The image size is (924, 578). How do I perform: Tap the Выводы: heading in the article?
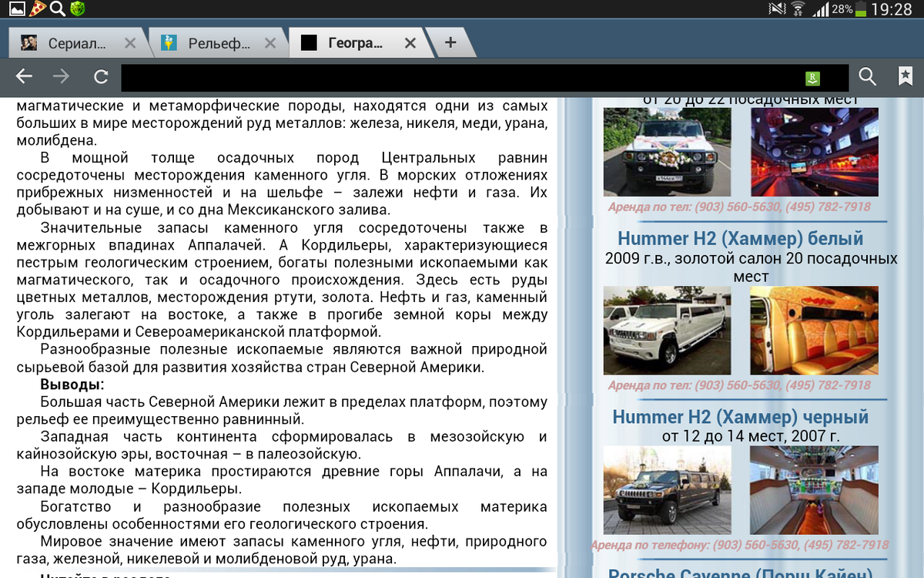pos(72,385)
